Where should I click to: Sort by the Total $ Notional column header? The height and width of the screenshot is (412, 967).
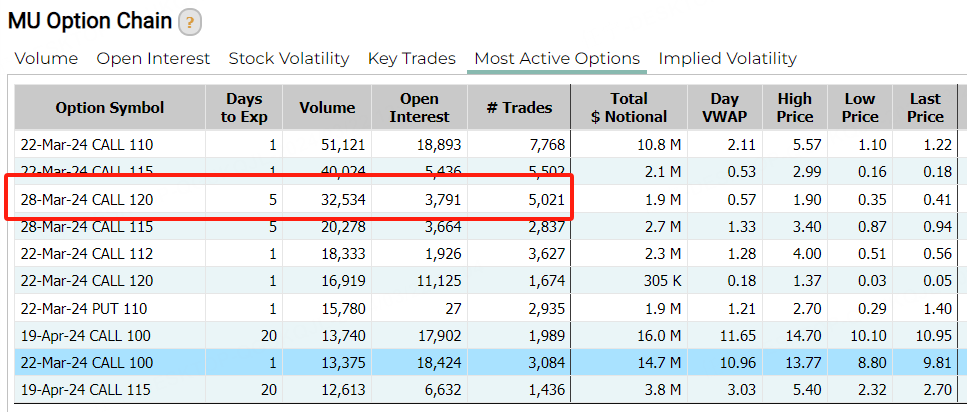tap(629, 108)
